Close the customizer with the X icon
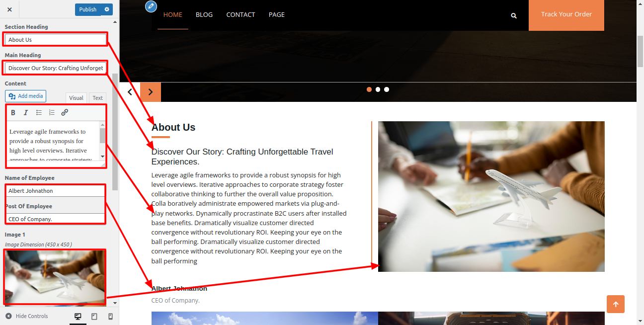Screen dimensions: 644x325 pyautogui.click(x=9, y=9)
